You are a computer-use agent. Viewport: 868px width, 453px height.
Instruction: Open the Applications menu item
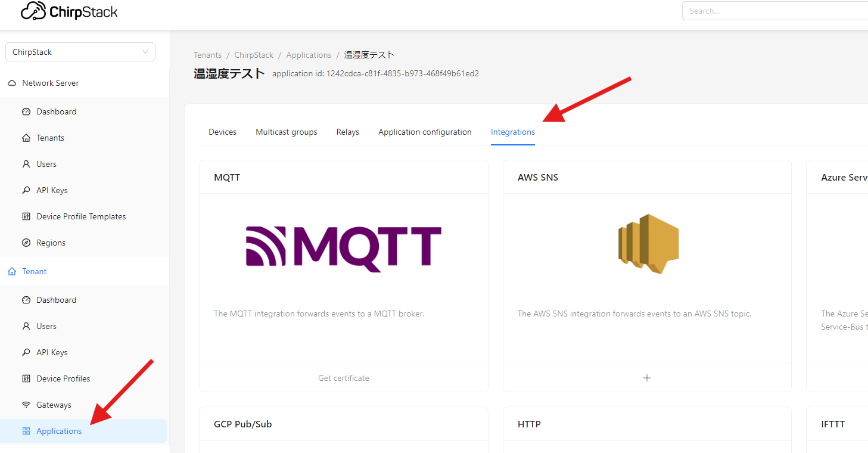point(85,431)
